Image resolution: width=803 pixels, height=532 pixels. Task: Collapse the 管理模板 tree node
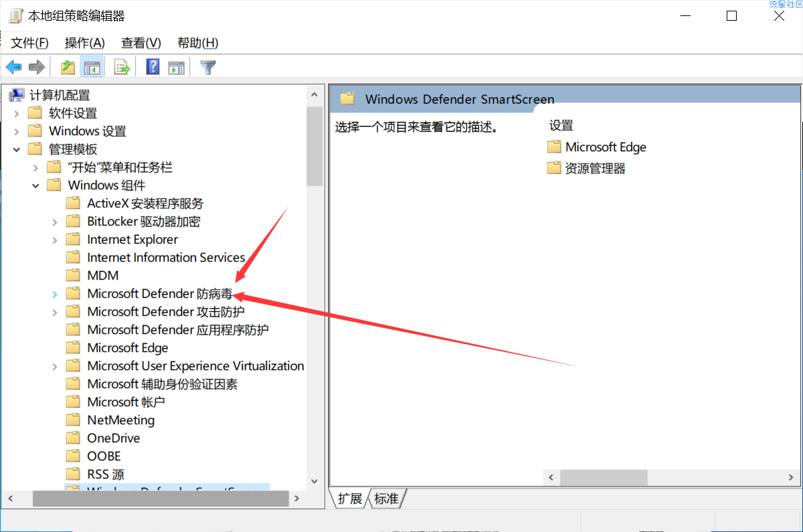(17, 149)
